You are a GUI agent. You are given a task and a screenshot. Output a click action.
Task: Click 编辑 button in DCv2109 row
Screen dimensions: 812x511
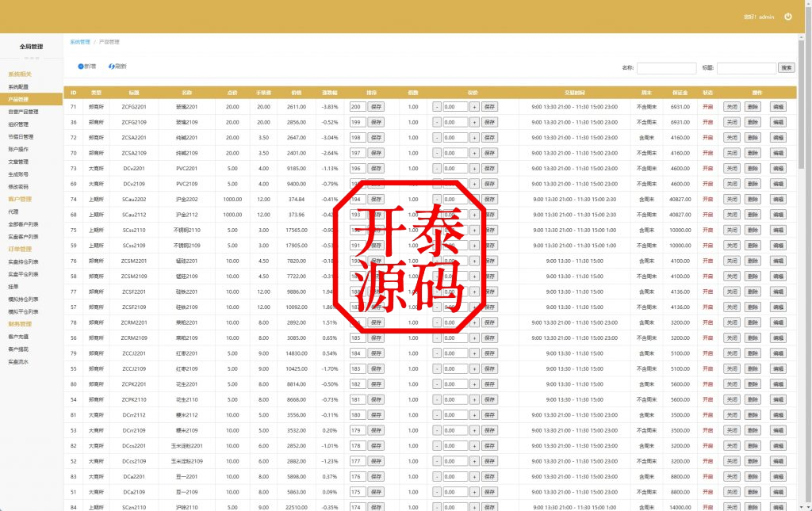778,184
